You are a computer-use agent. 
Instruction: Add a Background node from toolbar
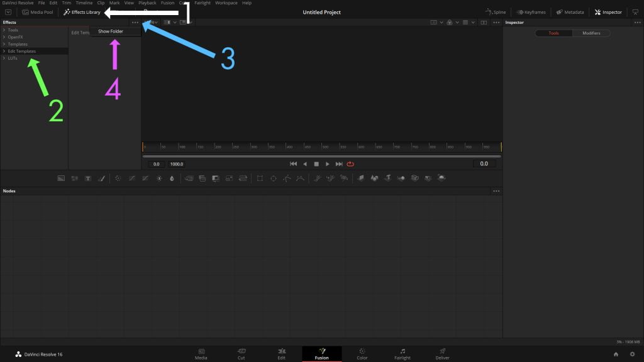(x=61, y=178)
